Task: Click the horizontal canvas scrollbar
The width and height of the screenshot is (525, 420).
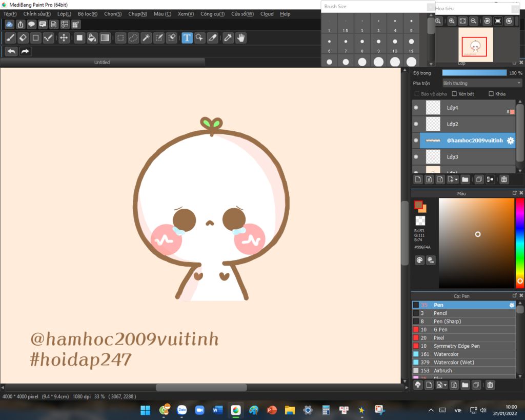Action: pos(201,388)
